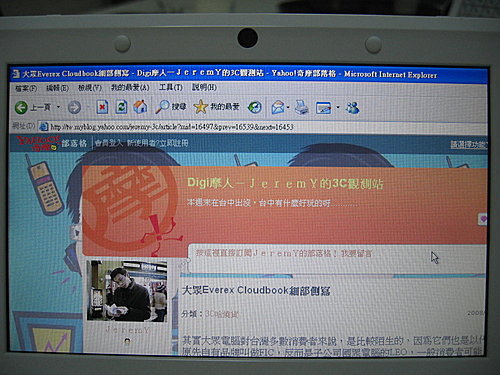Open the Back button history dropdown arrow
The image size is (500, 375).
(x=58, y=107)
